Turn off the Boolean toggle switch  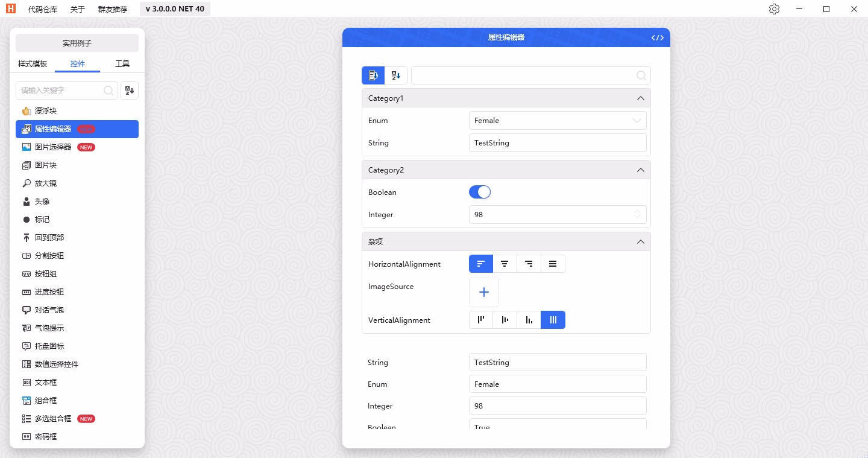480,192
